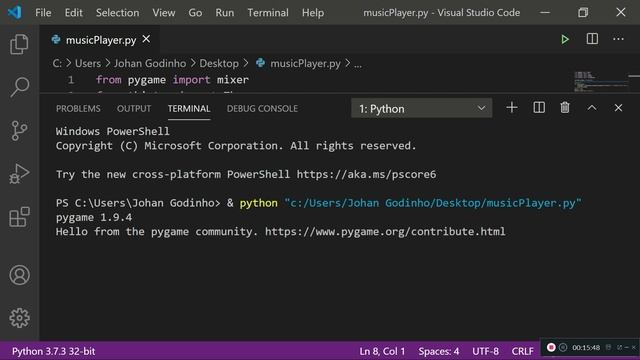Viewport: 640px width, 360px height.
Task: Close the musicPlayer.py editor tab
Action: point(146,39)
